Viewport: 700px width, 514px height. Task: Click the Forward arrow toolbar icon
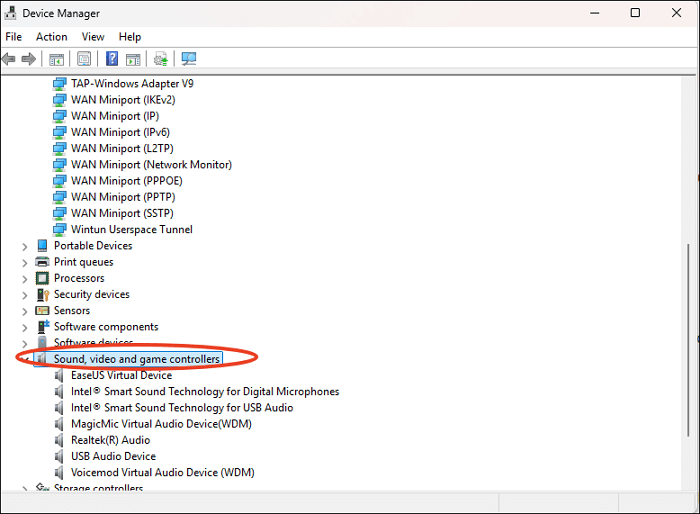[x=29, y=59]
